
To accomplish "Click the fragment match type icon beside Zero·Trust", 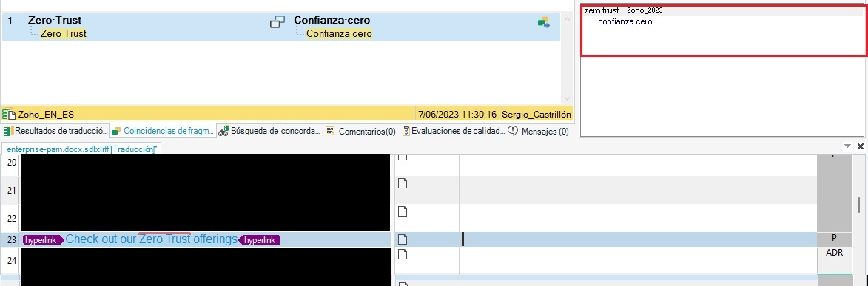I will [x=277, y=22].
